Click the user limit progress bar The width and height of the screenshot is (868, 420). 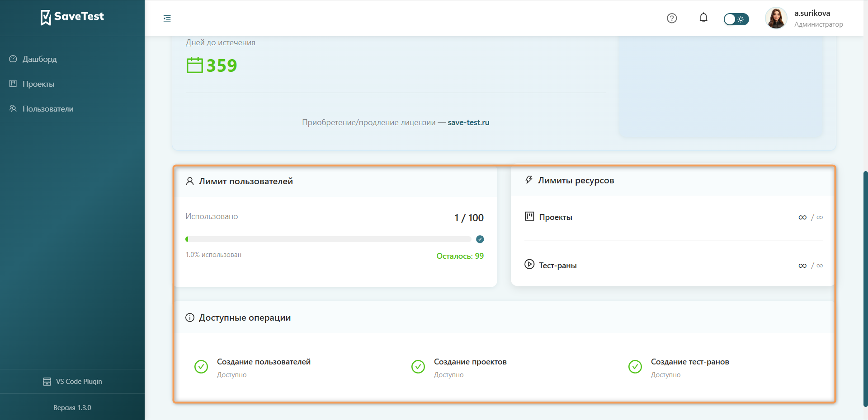pyautogui.click(x=328, y=239)
